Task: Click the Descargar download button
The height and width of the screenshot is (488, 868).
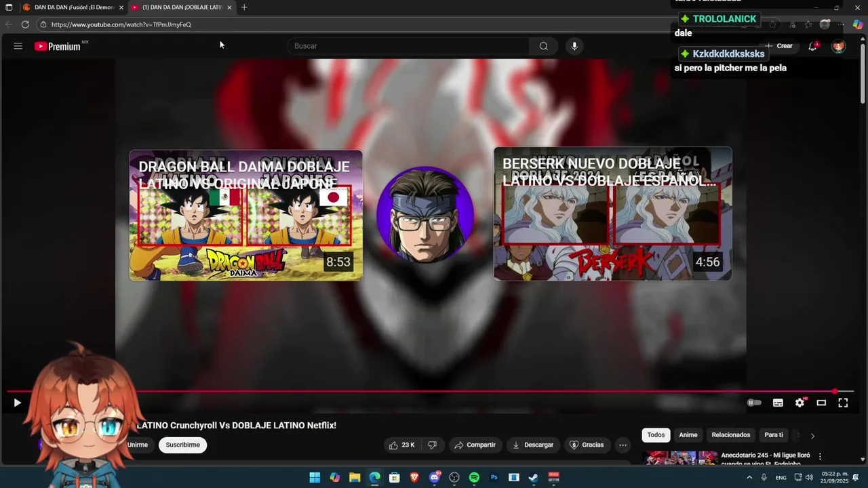Action: [533, 445]
